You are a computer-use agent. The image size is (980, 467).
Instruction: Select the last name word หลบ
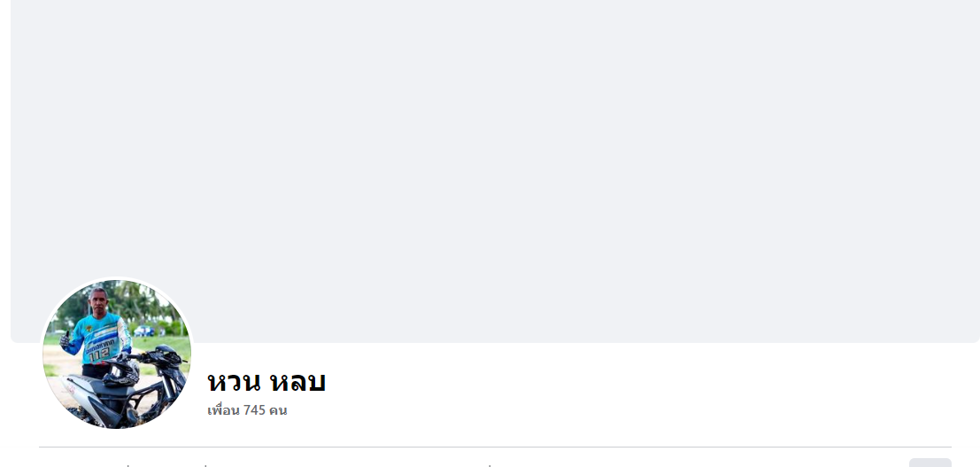point(297,382)
